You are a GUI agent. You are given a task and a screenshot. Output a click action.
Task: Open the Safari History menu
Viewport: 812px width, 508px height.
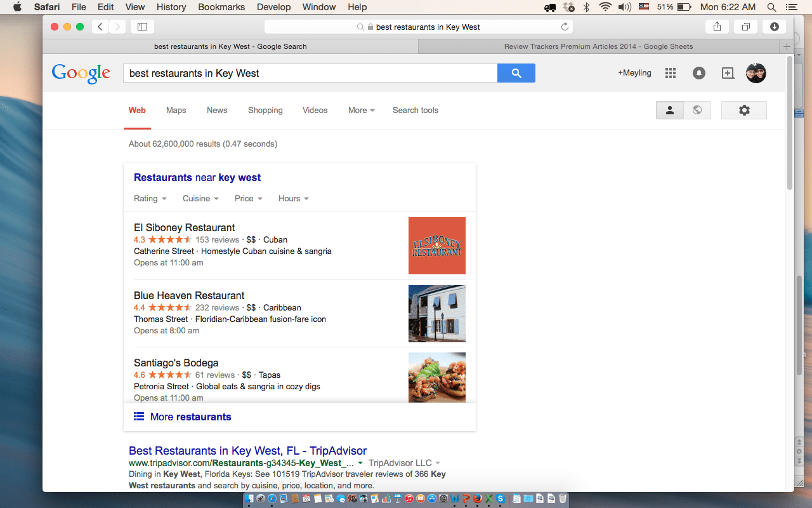[171, 7]
